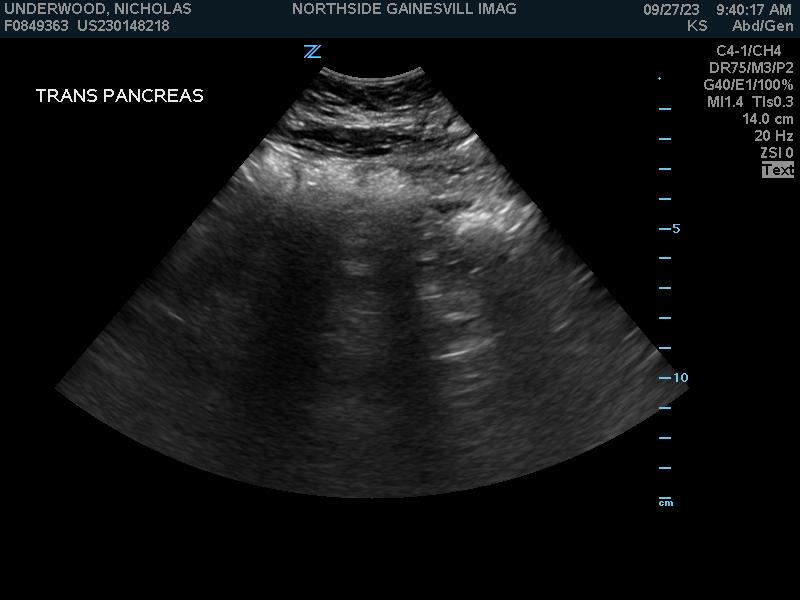800x600 pixels.
Task: Click the 5 cm depth scale marker
Action: coord(676,228)
